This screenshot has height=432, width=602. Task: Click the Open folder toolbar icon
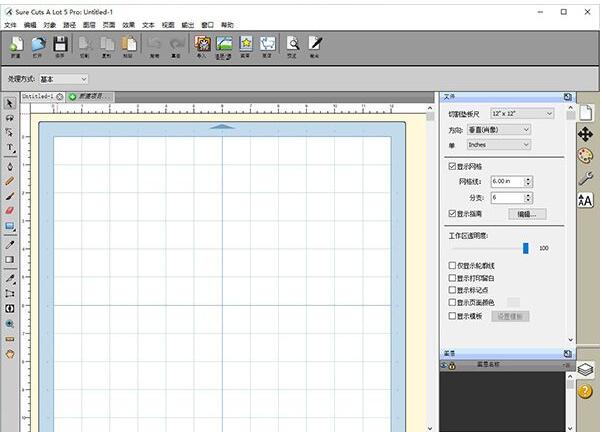pos(38,47)
